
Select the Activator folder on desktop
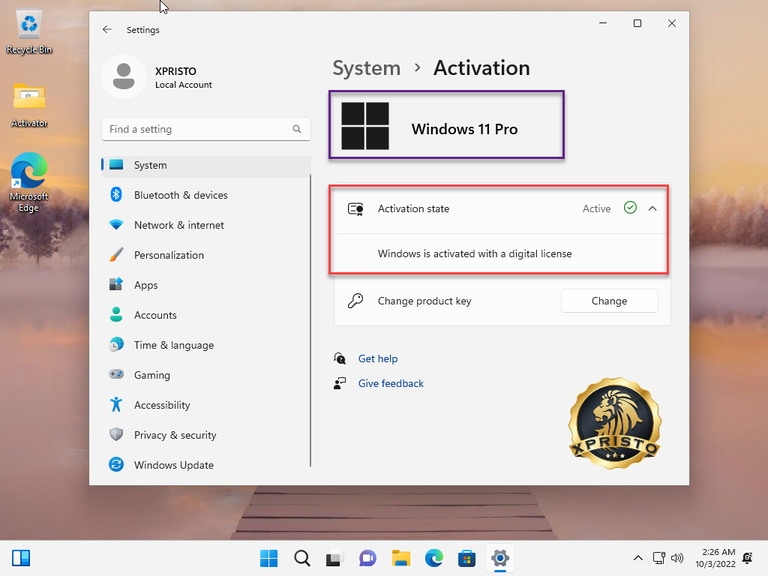tap(29, 105)
